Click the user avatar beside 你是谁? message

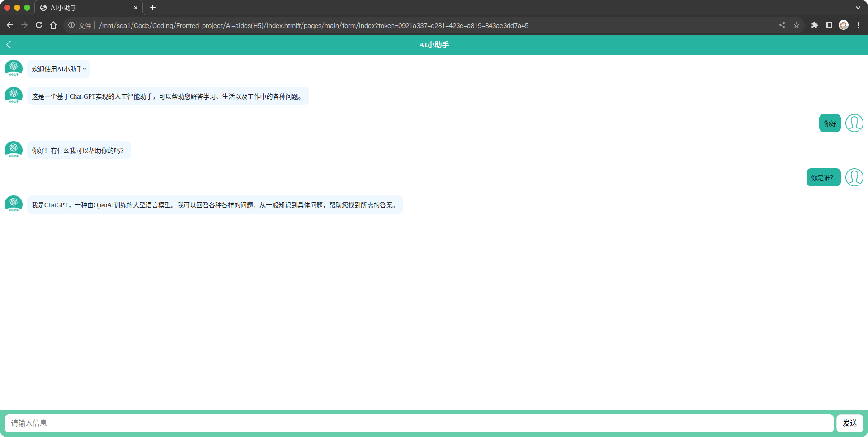854,177
